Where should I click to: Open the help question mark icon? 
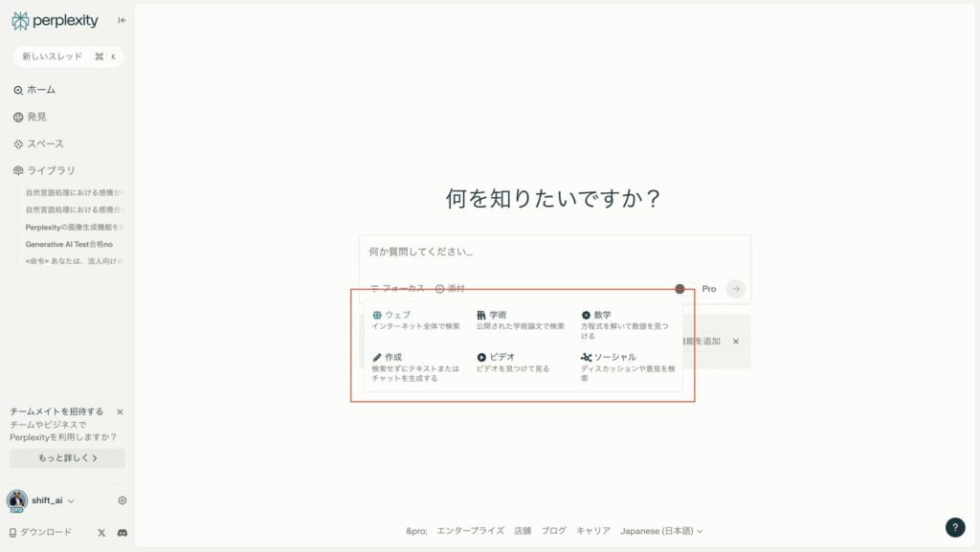(x=953, y=527)
